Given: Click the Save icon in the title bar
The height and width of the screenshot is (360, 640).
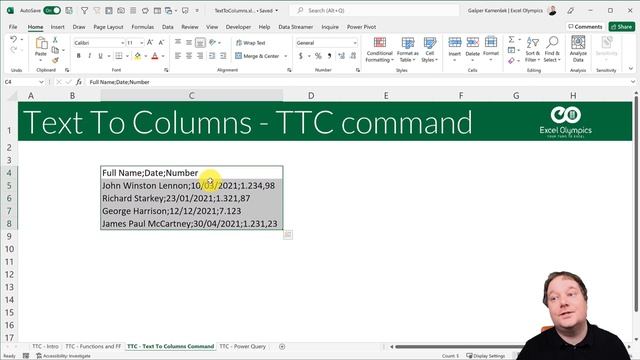Looking at the screenshot, I should (69, 10).
